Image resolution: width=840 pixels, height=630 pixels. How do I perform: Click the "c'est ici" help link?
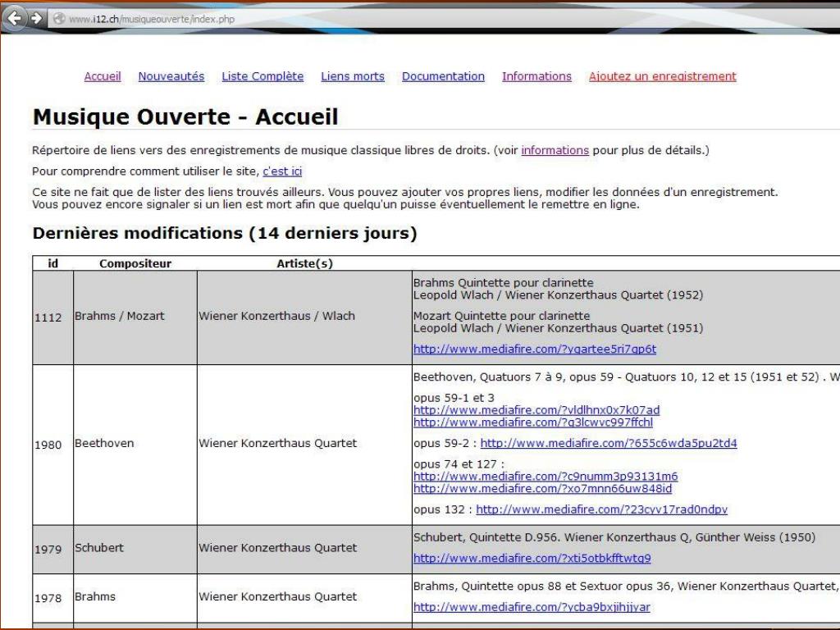[282, 171]
